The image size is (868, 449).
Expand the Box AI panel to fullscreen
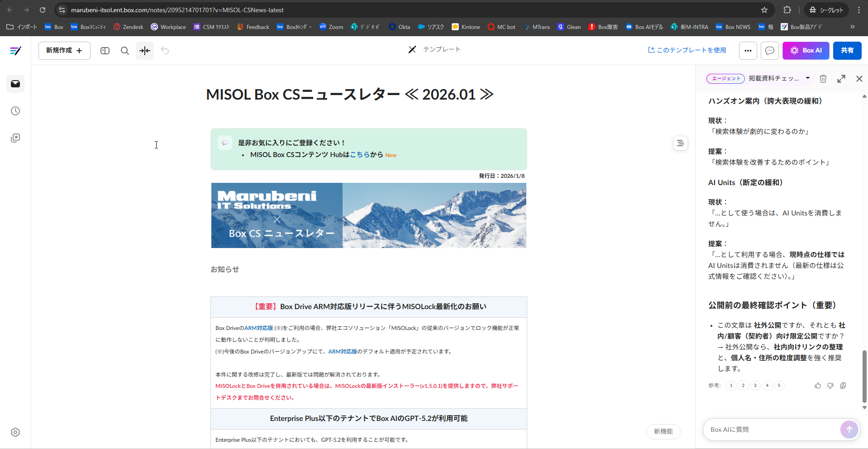click(841, 79)
